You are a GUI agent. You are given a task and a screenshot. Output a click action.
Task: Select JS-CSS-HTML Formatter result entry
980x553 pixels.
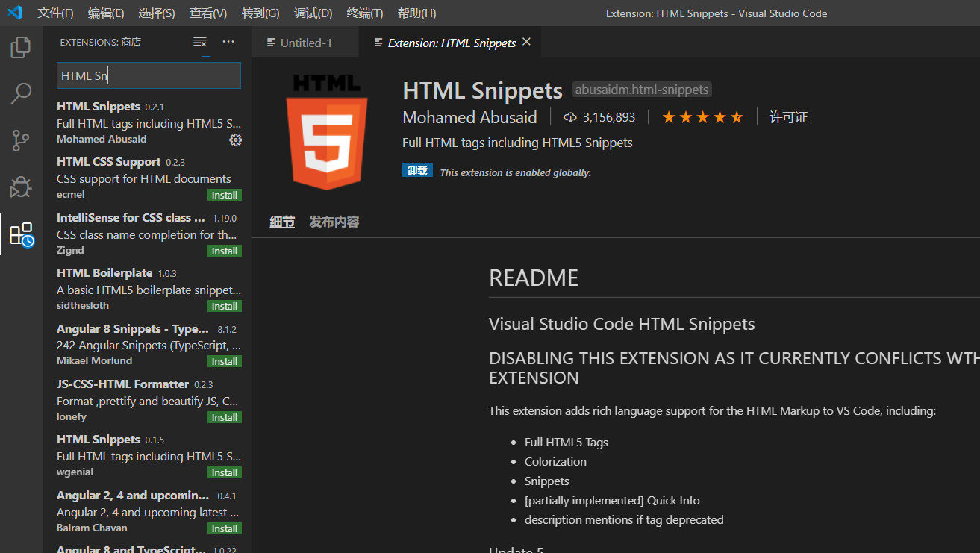point(149,400)
